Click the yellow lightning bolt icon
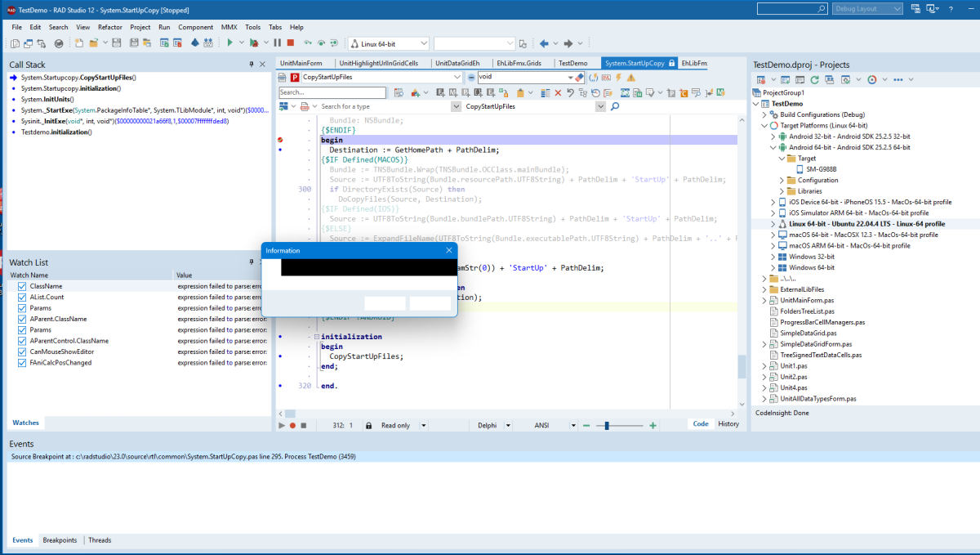The image size is (980, 555). [x=618, y=77]
